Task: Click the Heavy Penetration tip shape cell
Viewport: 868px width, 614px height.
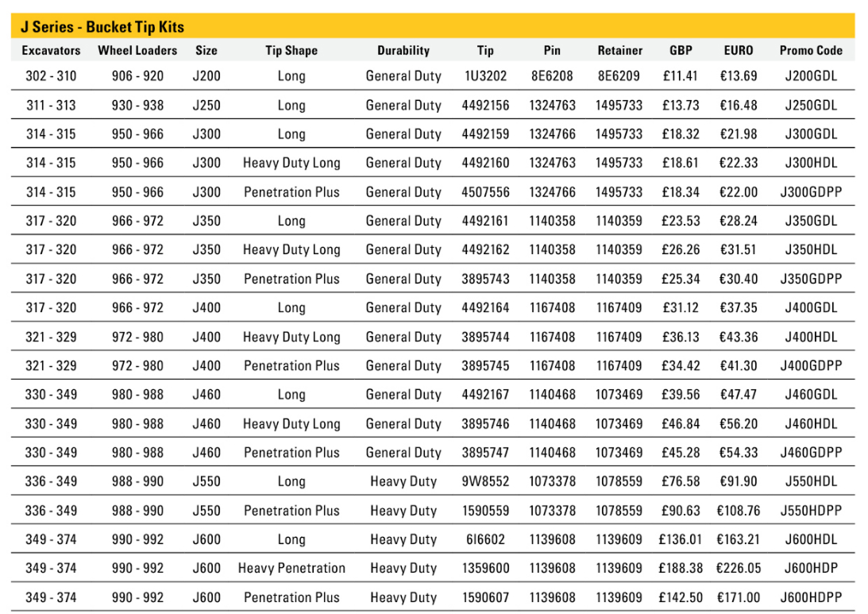Action: 291,568
